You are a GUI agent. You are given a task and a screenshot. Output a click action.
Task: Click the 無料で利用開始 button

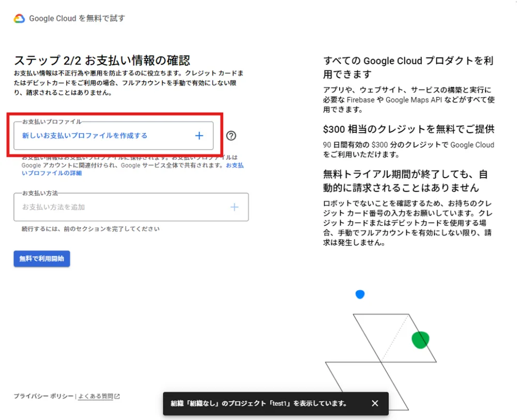click(x=42, y=259)
